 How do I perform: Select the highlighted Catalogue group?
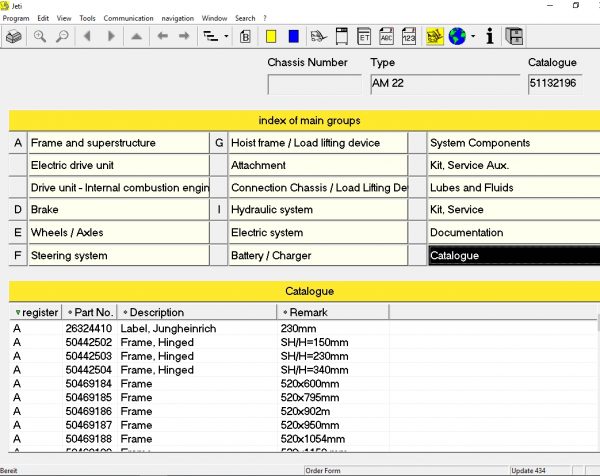click(514, 256)
